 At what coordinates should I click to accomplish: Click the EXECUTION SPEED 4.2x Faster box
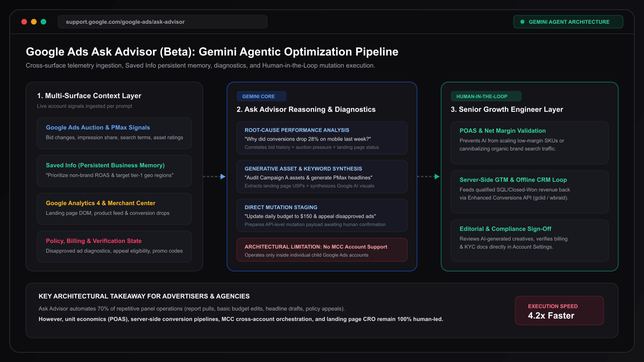[559, 311]
